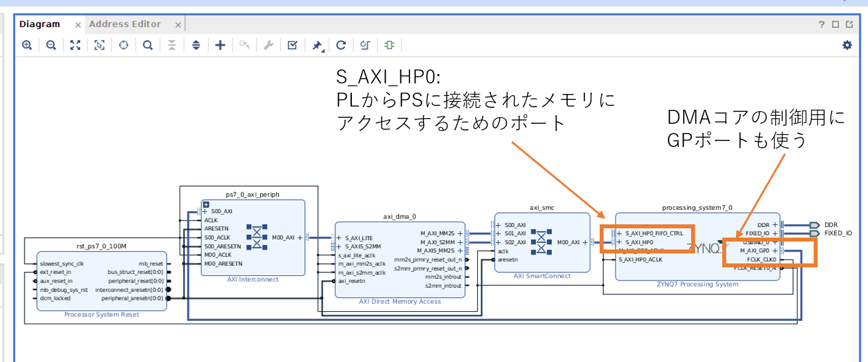
Task: Click the Zoom Out toolbar icon
Action: 51,46
